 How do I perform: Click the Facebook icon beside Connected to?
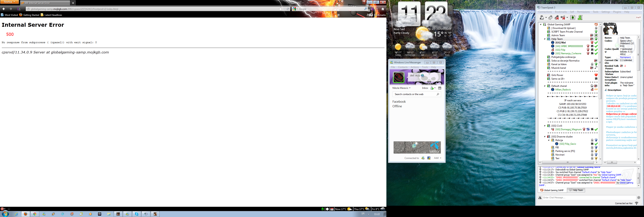pos(429,158)
